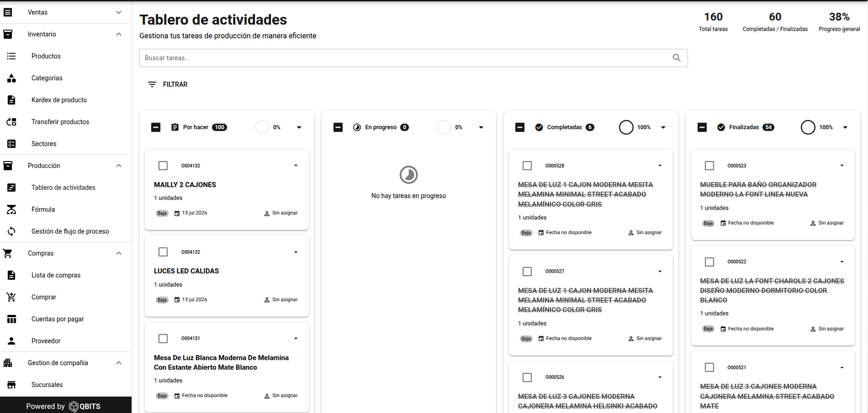
Task: Click the FILTRAR button text
Action: click(x=175, y=85)
